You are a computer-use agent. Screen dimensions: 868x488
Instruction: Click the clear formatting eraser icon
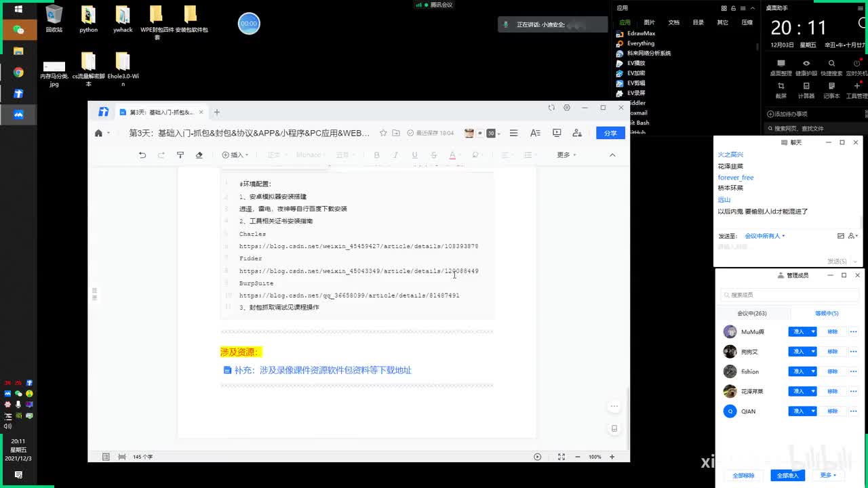(x=199, y=155)
